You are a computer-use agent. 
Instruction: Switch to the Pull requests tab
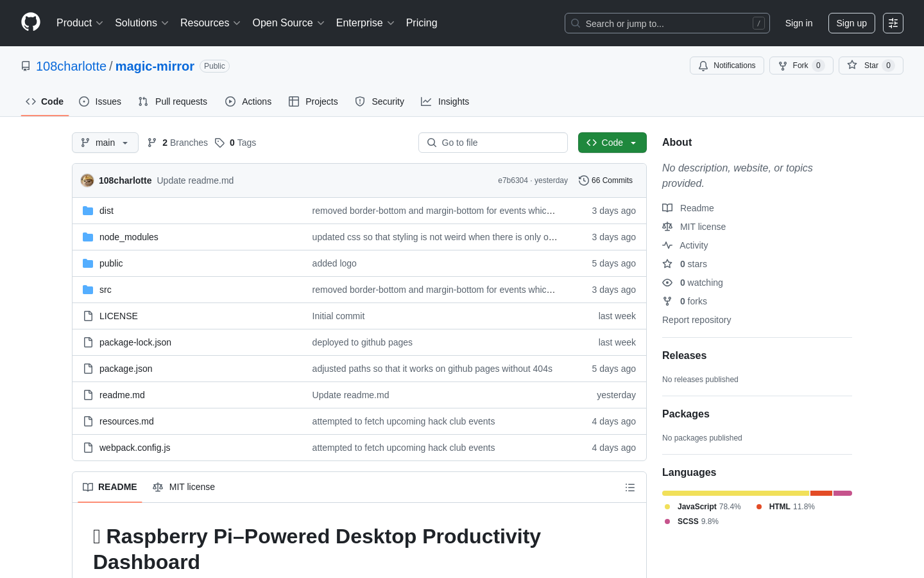(173, 101)
